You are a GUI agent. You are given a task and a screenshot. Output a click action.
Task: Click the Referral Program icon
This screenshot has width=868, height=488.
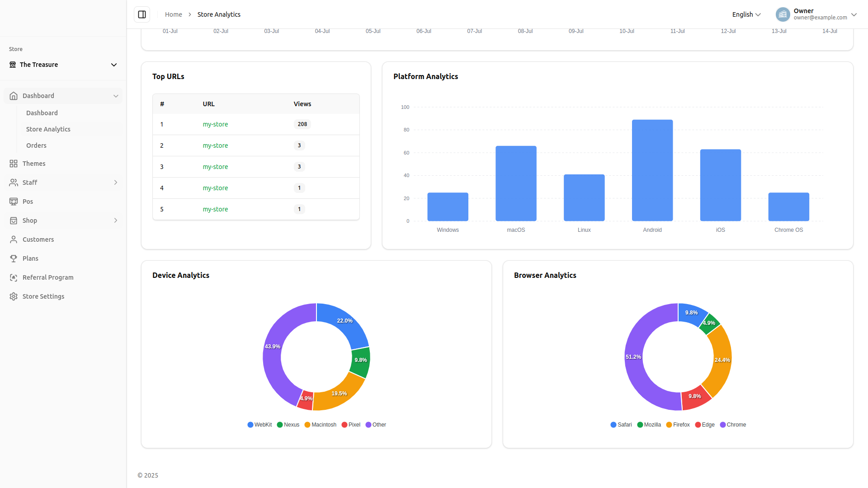pos(14,277)
